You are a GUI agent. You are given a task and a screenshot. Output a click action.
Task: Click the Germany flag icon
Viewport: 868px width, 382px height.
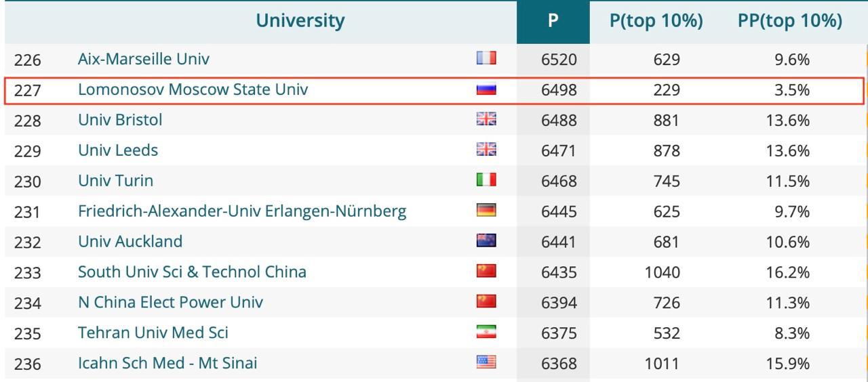point(486,210)
